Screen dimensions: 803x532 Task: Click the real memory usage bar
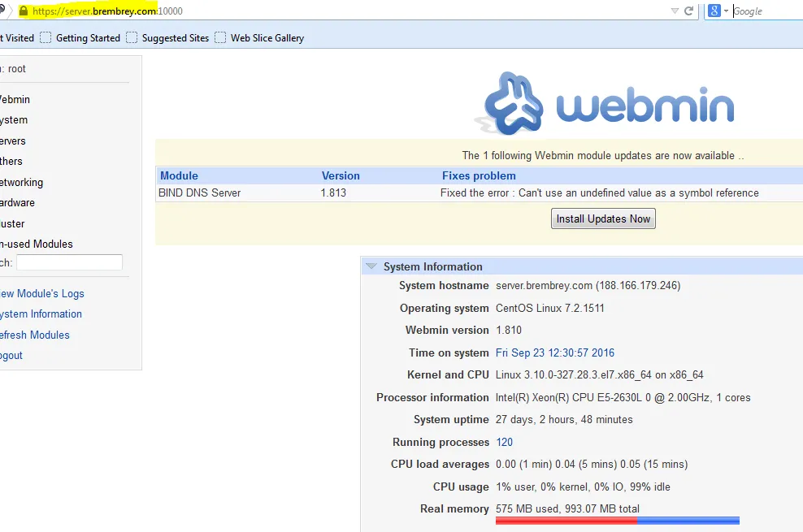tap(618, 521)
